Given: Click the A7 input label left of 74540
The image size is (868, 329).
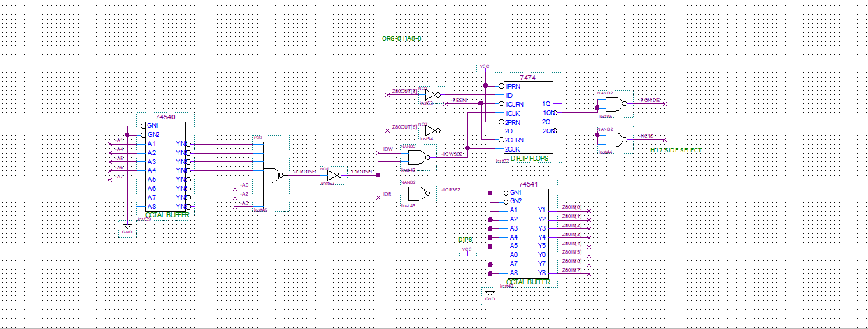Looking at the screenshot, I should [120, 177].
